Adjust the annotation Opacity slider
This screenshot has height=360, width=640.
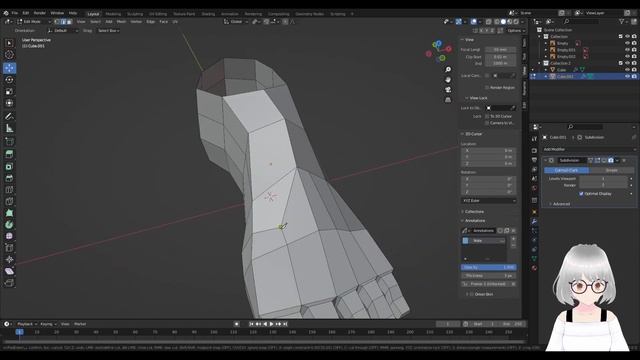489,267
